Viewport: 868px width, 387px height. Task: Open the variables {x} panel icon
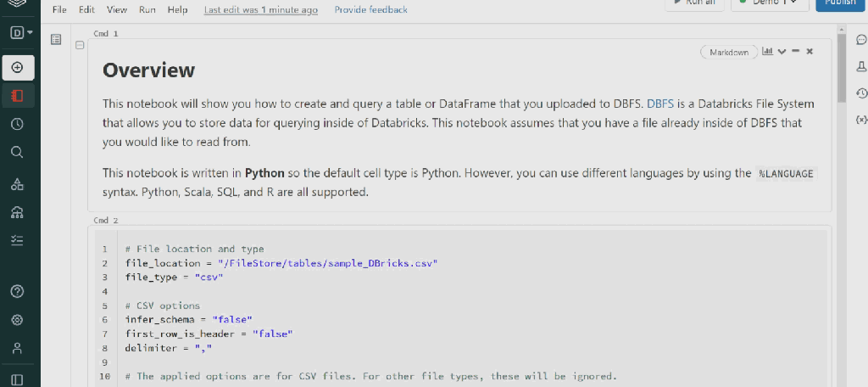(x=861, y=121)
